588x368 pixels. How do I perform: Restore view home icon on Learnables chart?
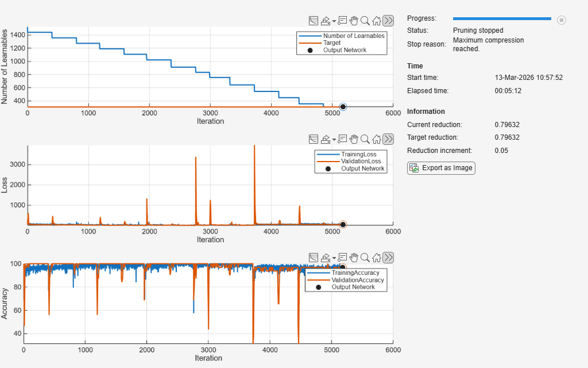(377, 21)
